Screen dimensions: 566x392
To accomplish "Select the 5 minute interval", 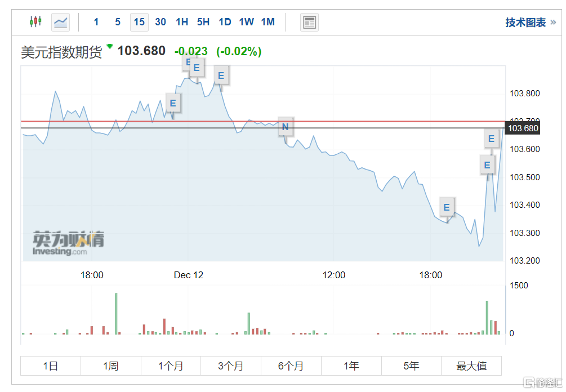I will click(x=118, y=22).
